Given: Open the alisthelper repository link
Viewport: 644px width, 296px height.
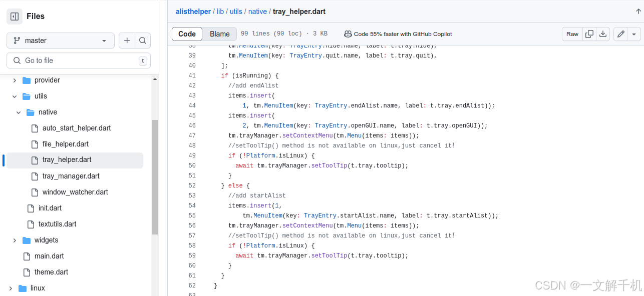Looking at the screenshot, I should [193, 11].
